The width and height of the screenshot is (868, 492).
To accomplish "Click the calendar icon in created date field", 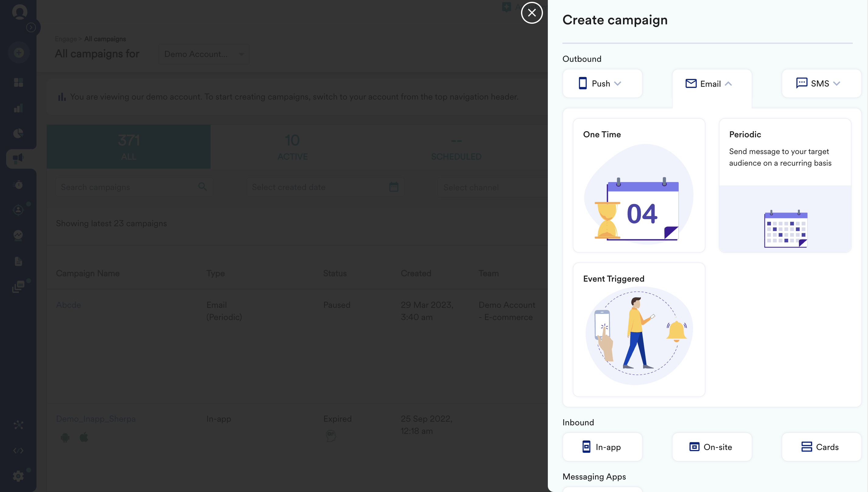I will click(x=394, y=187).
